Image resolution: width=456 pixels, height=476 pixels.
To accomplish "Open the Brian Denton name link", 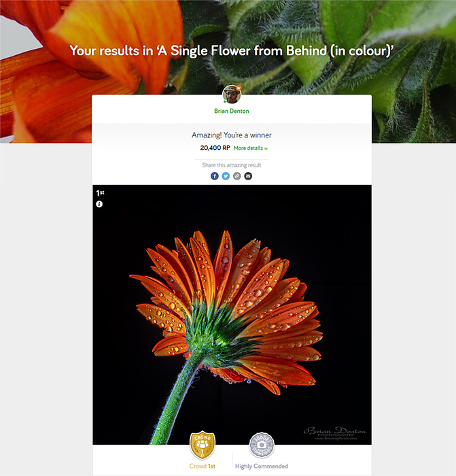I will [232, 111].
